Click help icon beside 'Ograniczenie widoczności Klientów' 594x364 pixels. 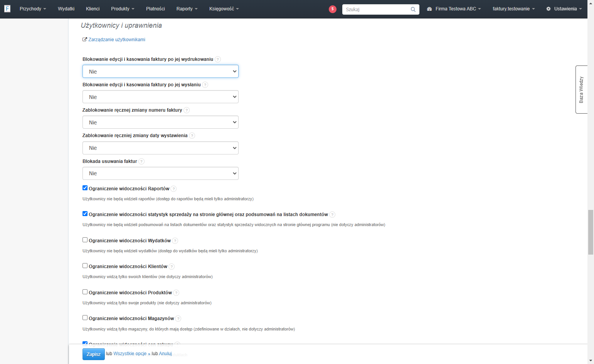[172, 267]
